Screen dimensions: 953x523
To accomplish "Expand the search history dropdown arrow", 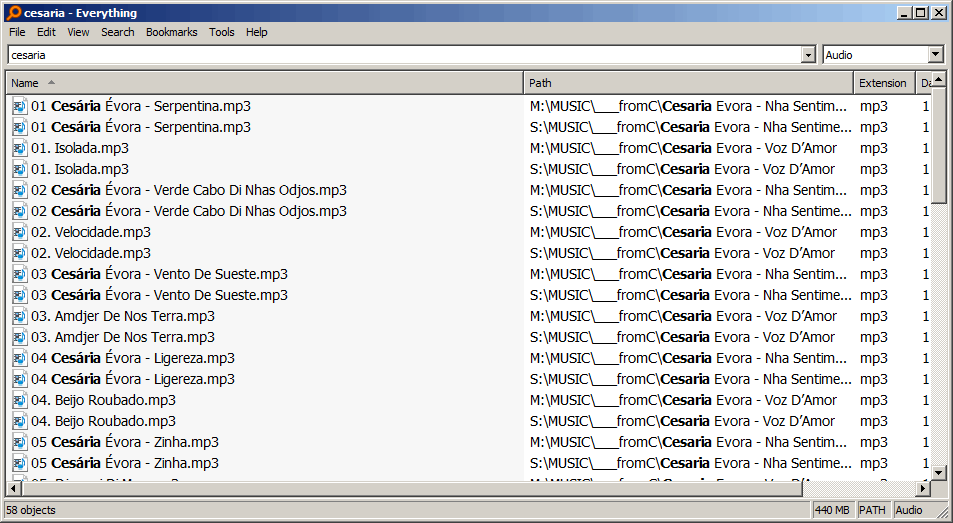I will pyautogui.click(x=808, y=55).
